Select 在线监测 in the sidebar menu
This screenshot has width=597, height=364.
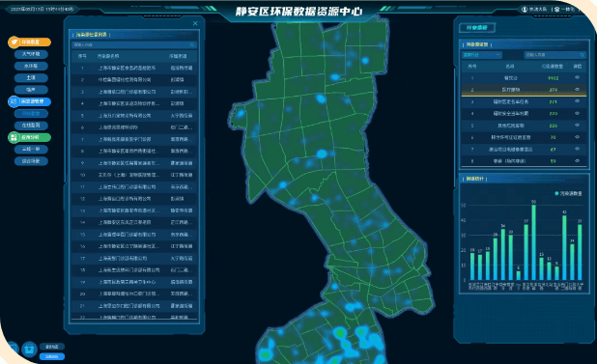pos(31,126)
